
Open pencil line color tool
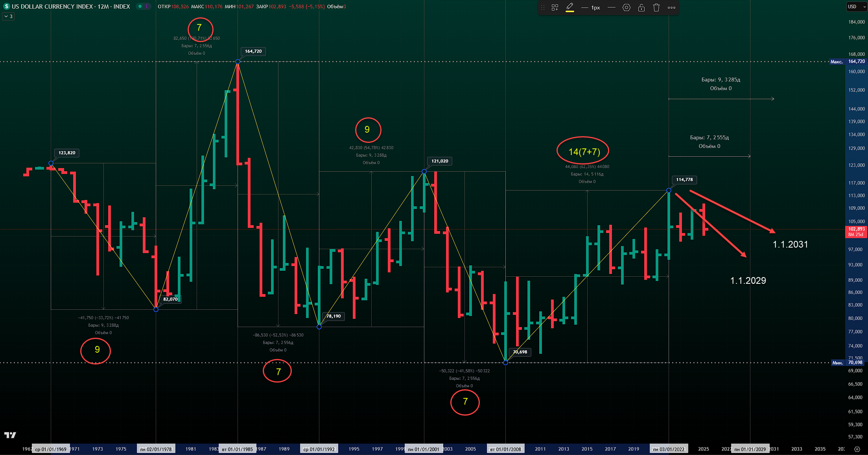(x=570, y=7)
